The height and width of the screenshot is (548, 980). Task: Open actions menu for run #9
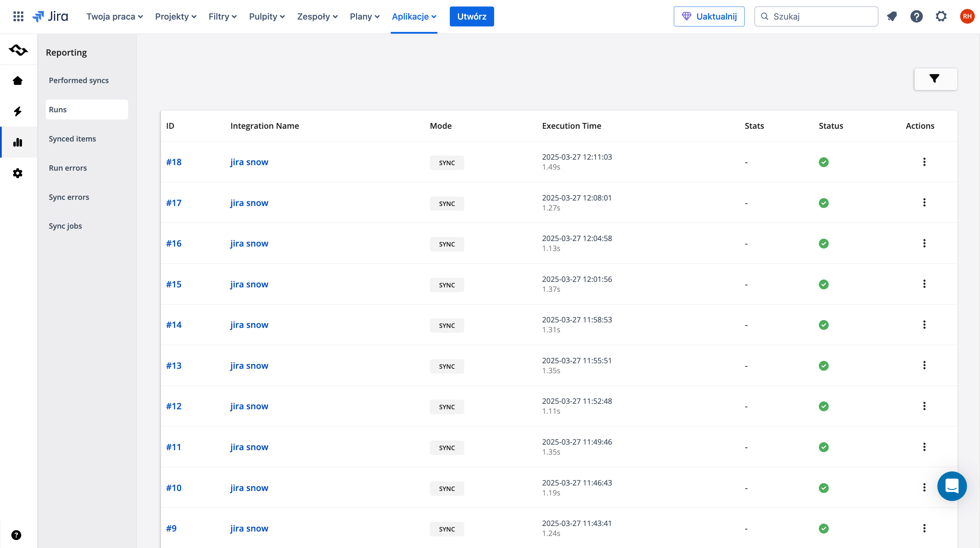924,528
